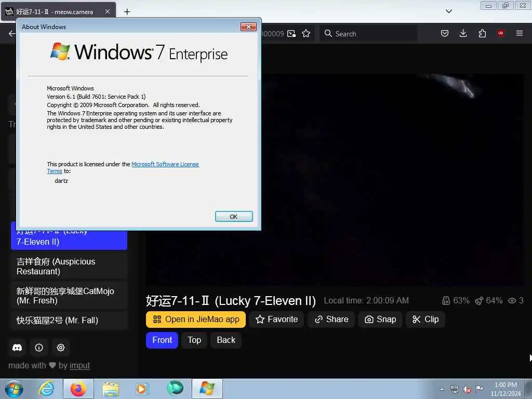Click OK in About Windows dialog
The width and height of the screenshot is (532, 399).
click(234, 217)
